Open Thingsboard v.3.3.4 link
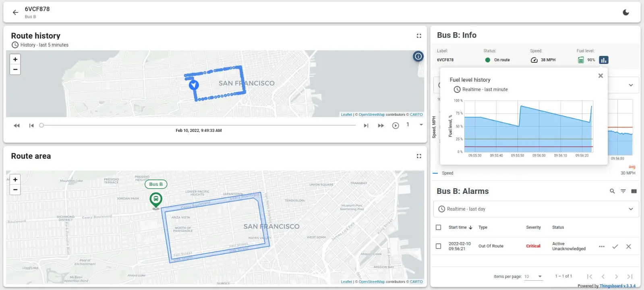Screen dimensions: 644x290 [617, 286]
